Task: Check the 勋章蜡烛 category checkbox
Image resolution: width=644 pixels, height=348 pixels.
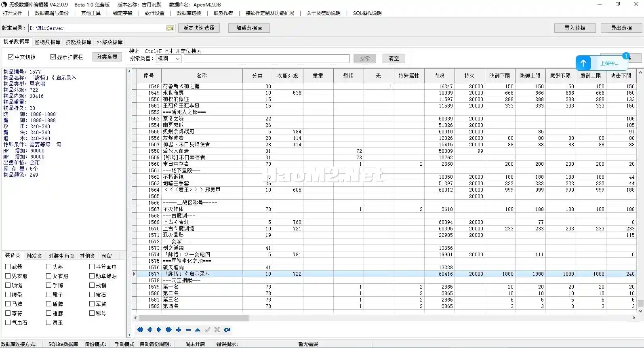Action: tap(92, 276)
